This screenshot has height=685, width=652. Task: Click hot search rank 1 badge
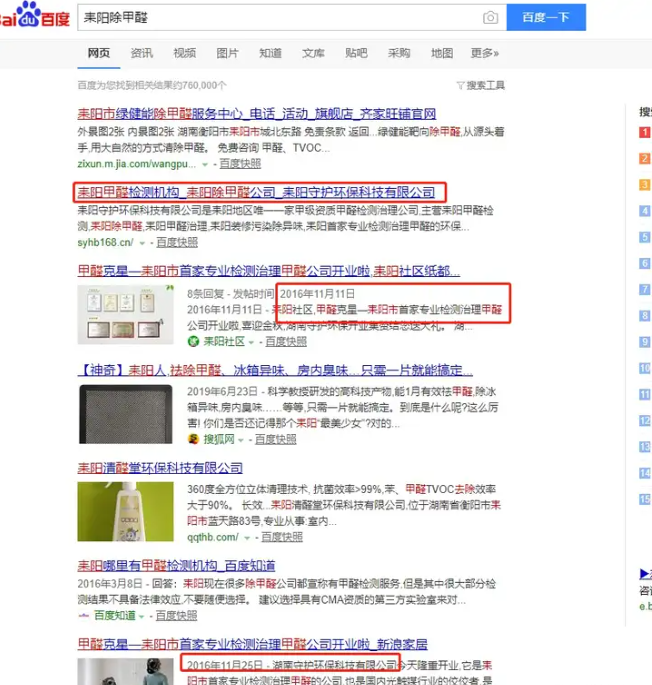[x=645, y=132]
